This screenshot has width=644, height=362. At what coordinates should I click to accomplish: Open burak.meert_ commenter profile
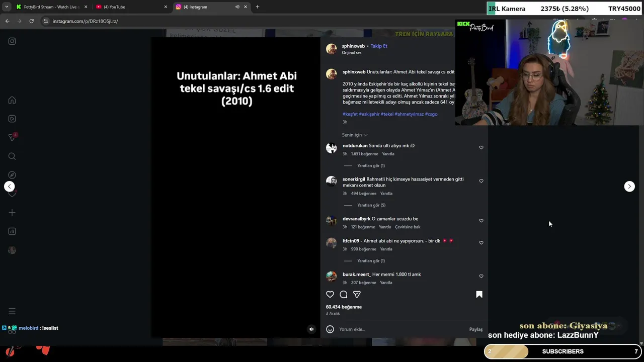[x=357, y=275]
